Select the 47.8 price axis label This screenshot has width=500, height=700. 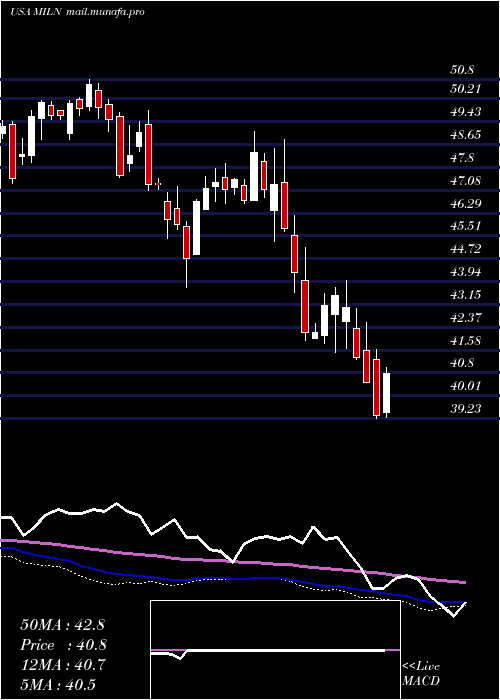click(x=462, y=158)
